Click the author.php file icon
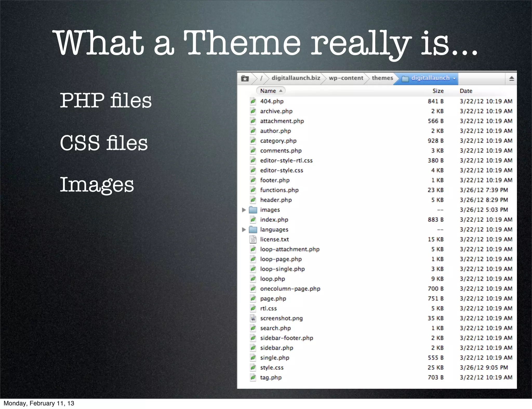The image size is (532, 409). (253, 131)
